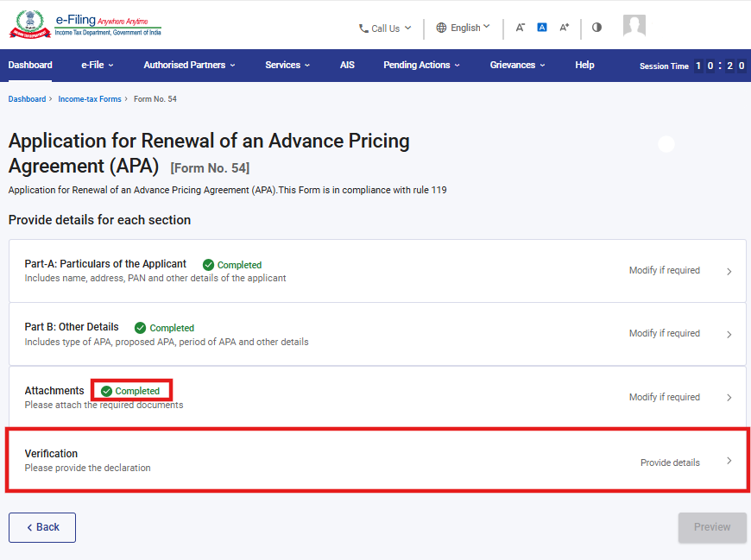Click the Preview button
Screen dimensions: 751x560
(x=711, y=527)
